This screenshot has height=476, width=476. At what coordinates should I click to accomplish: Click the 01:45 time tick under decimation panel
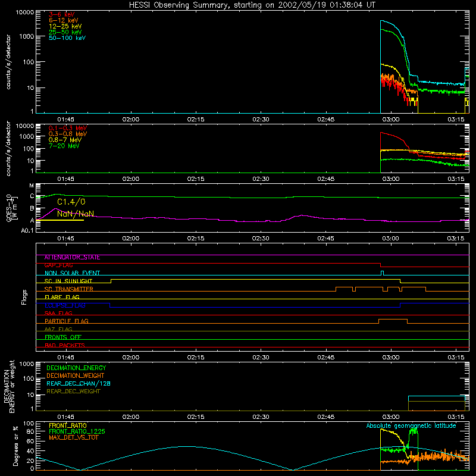coord(65,417)
